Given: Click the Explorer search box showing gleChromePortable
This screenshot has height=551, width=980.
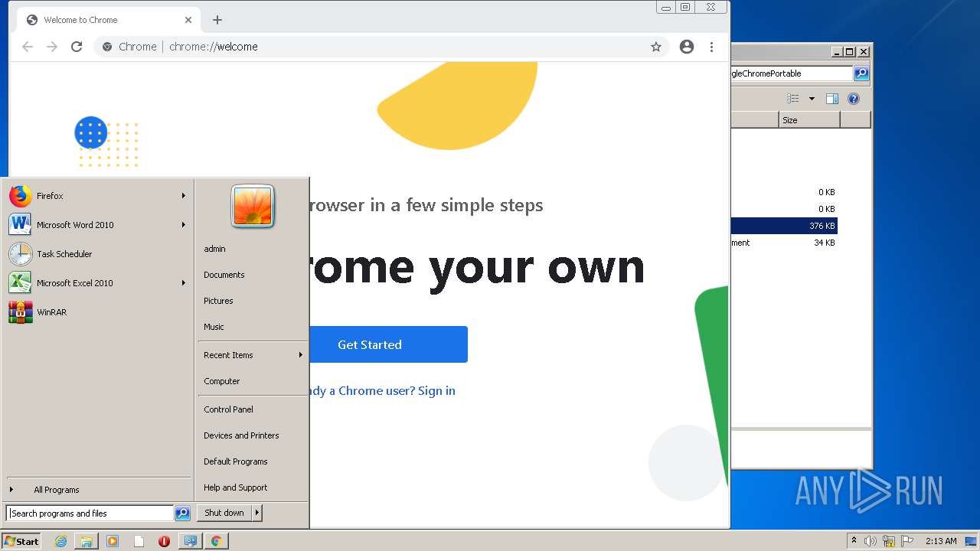Looking at the screenshot, I should point(792,73).
